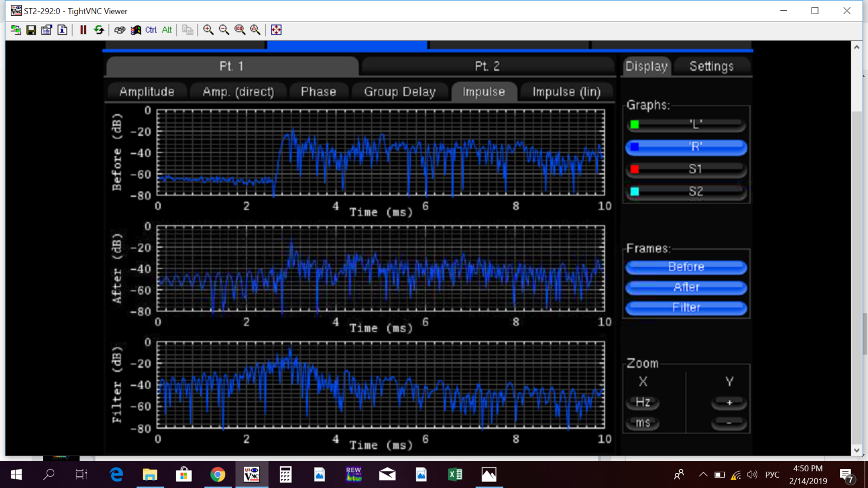Click the Zoom auto magnifier icon
868x488 pixels.
pos(256,30)
